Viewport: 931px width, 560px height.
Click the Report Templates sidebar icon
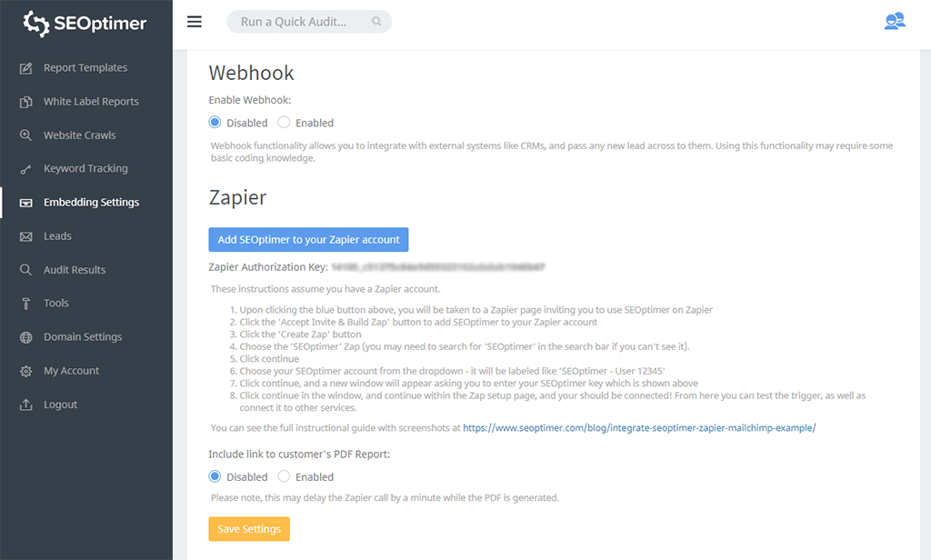[25, 68]
